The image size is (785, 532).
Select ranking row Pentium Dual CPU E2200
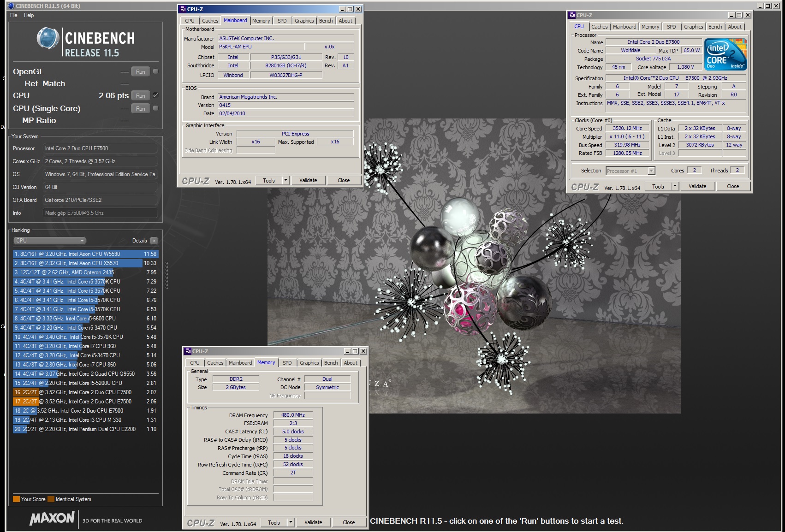[x=85, y=429]
